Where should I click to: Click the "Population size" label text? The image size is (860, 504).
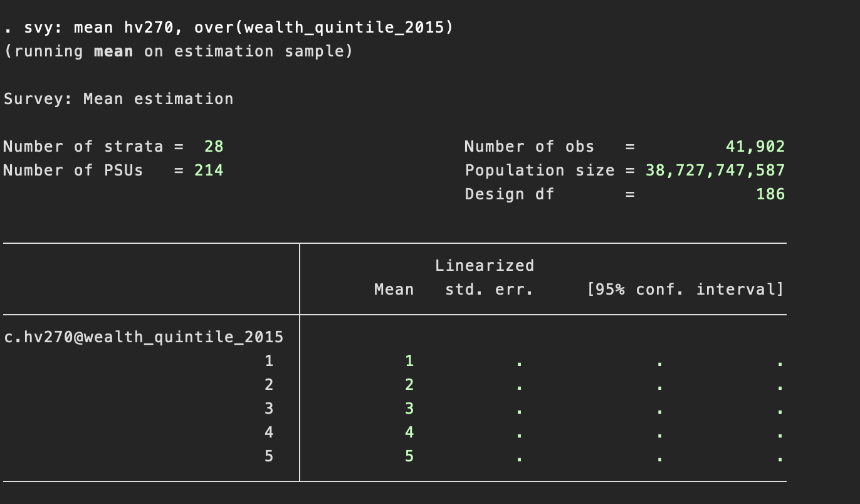pyautogui.click(x=539, y=171)
